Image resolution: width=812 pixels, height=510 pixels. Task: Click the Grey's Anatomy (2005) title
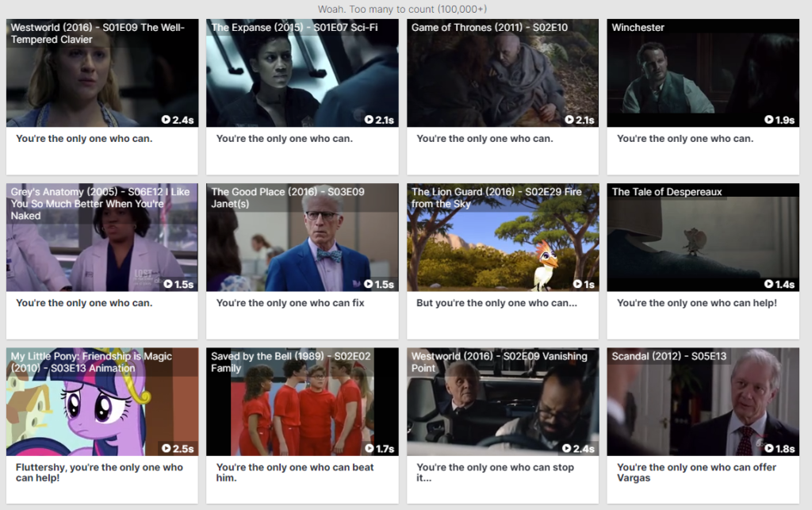(101, 204)
